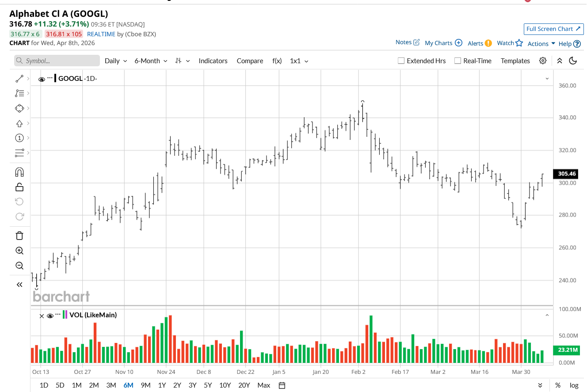
Task: Click the volume indicator color swatch
Action: pyautogui.click(x=65, y=315)
